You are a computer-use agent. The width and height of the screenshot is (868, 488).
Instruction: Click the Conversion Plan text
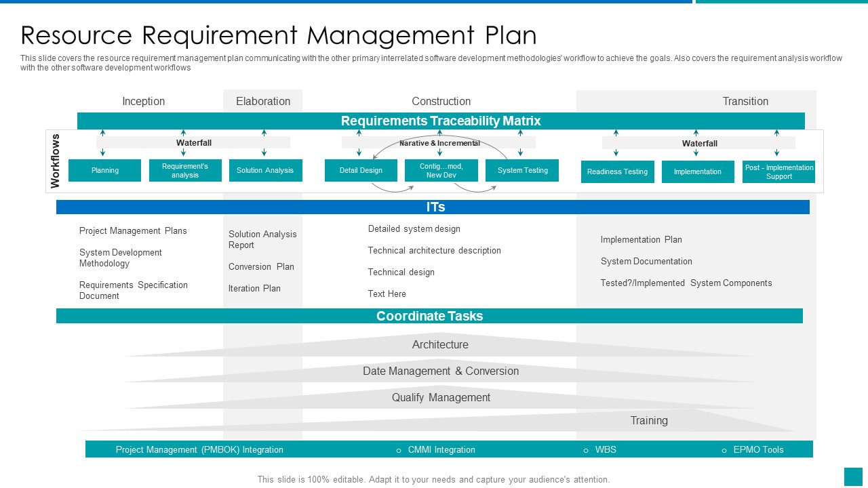click(261, 266)
